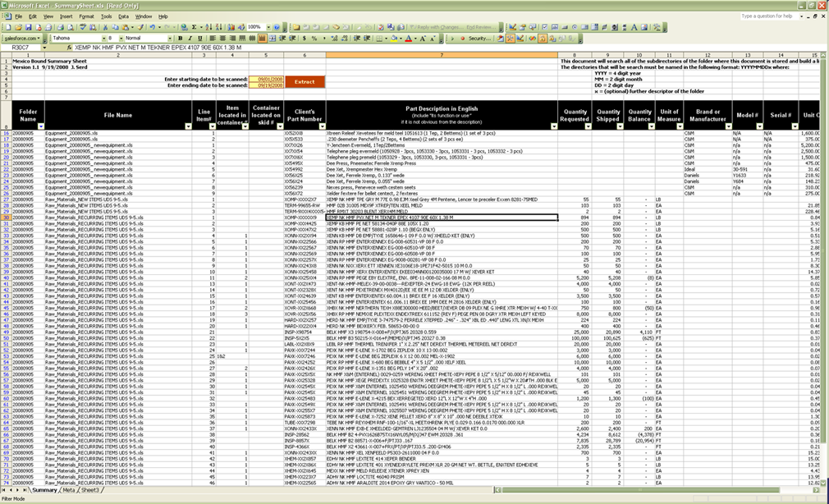Run spelling check
The image size is (829, 504).
click(82, 27)
